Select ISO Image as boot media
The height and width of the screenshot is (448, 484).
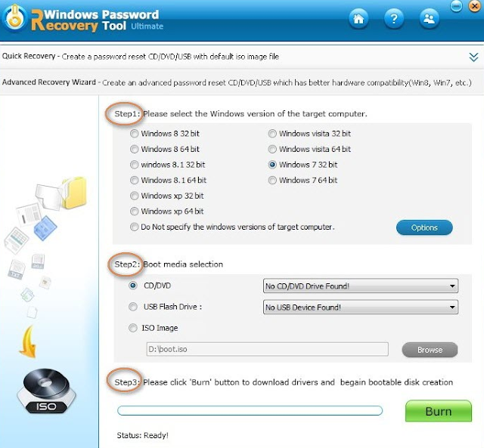pos(133,328)
